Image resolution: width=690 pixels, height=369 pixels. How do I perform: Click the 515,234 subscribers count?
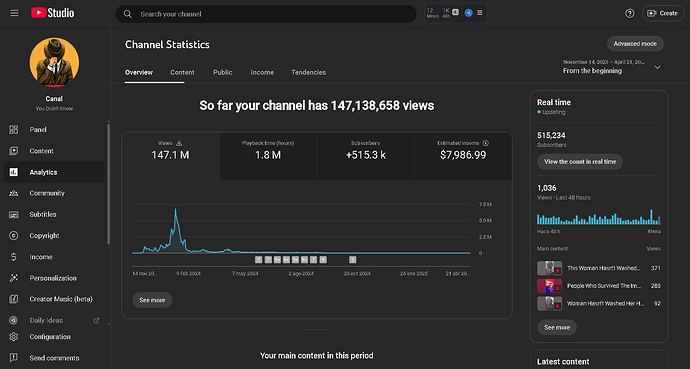pyautogui.click(x=551, y=135)
